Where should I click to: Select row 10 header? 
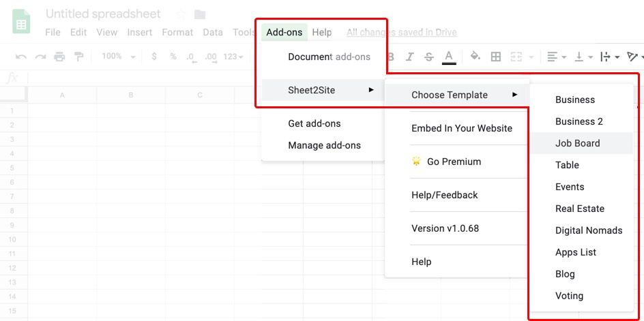(x=12, y=239)
